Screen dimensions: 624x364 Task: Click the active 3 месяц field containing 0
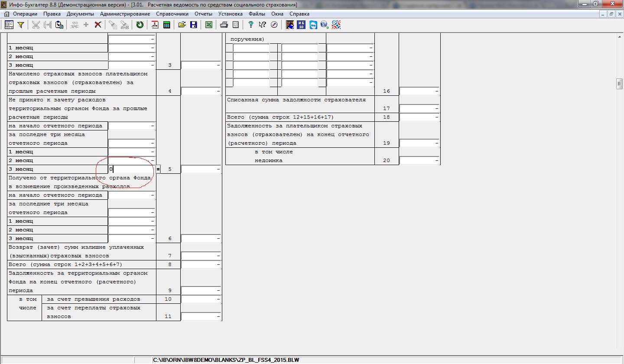pyautogui.click(x=132, y=169)
